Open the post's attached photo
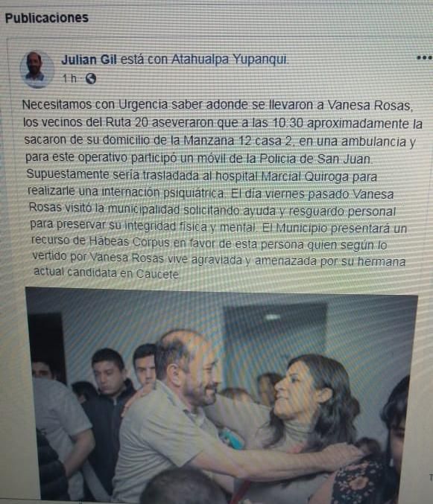The image size is (433, 504). (x=221, y=395)
